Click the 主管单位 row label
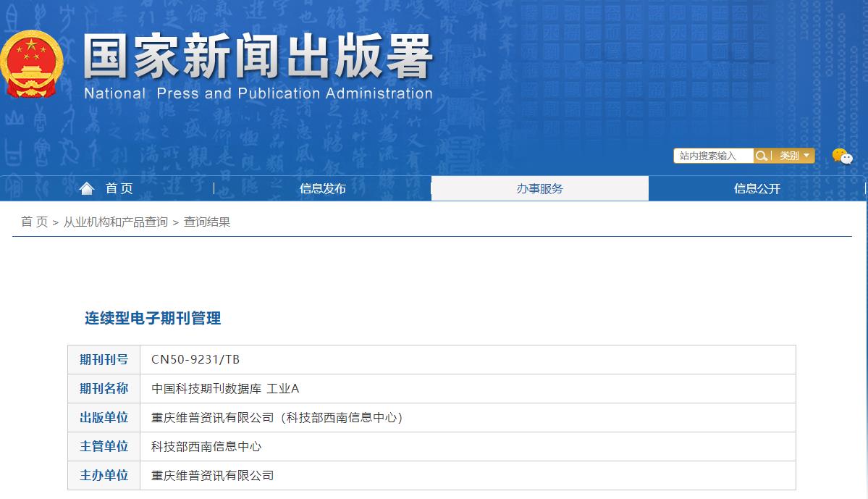Image resolution: width=868 pixels, height=499 pixels. (x=104, y=446)
